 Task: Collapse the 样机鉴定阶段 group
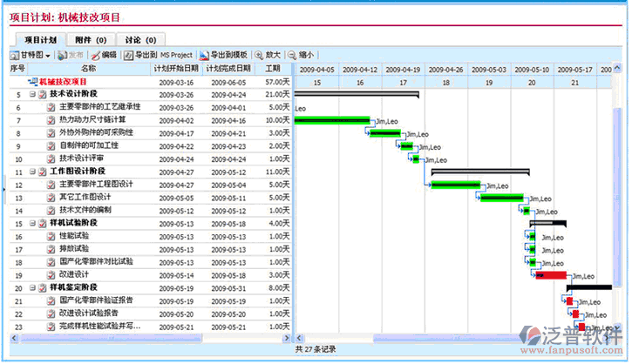[x=32, y=287]
